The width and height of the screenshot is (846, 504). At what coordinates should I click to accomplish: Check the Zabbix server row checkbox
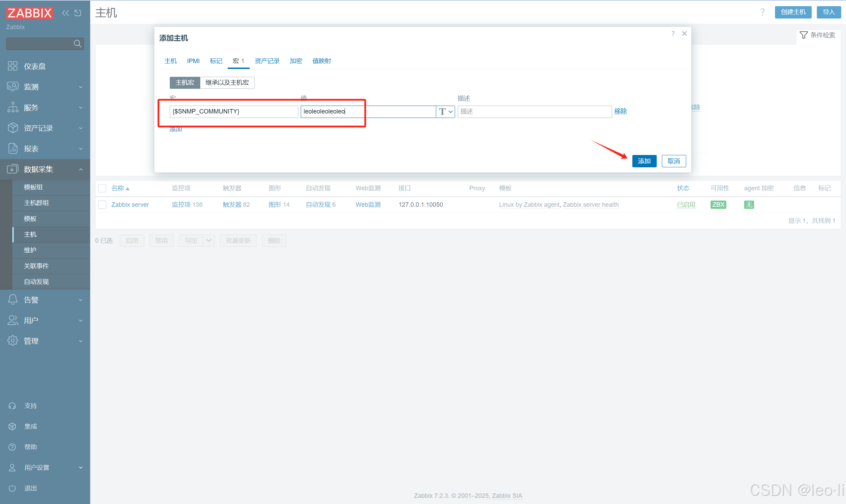102,205
